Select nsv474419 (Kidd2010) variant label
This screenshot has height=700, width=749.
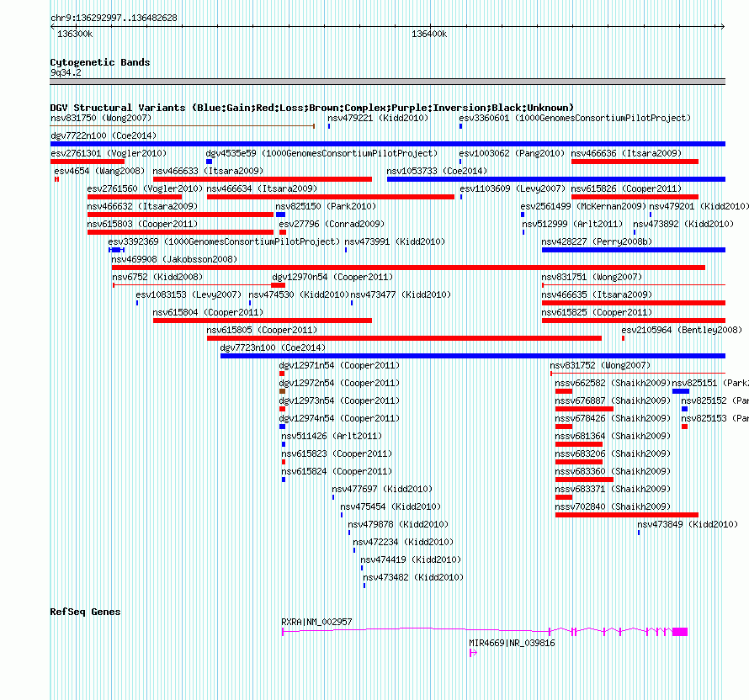coord(411,559)
